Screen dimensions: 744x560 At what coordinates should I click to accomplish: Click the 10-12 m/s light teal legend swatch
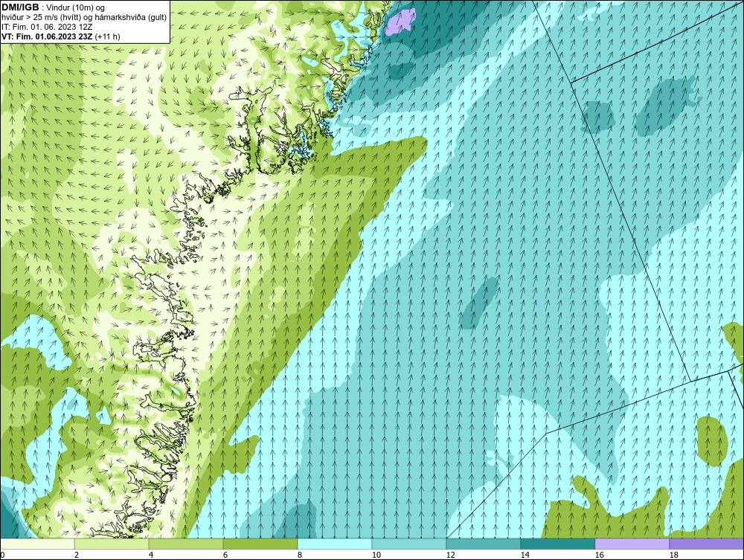[x=409, y=544]
